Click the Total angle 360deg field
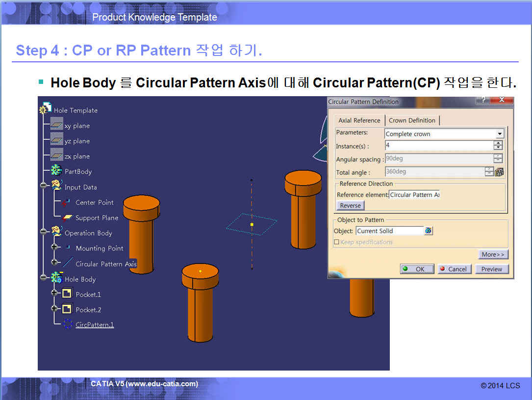This screenshot has height=400, width=532. tap(435, 171)
